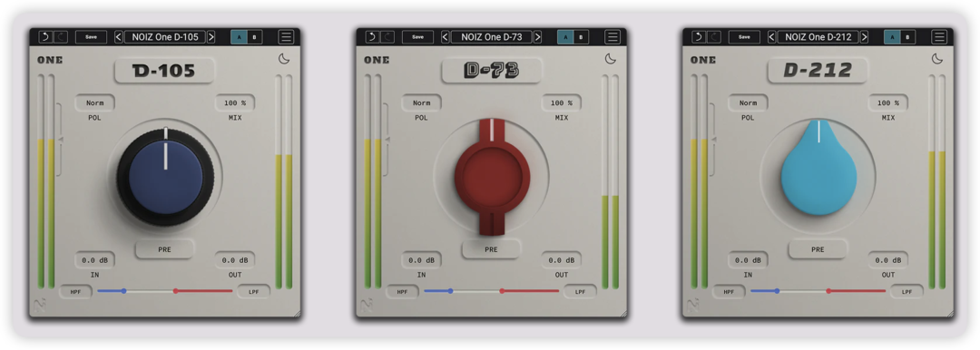
Task: Click blue high-pass slider handle in D-73
Action: pos(451,291)
